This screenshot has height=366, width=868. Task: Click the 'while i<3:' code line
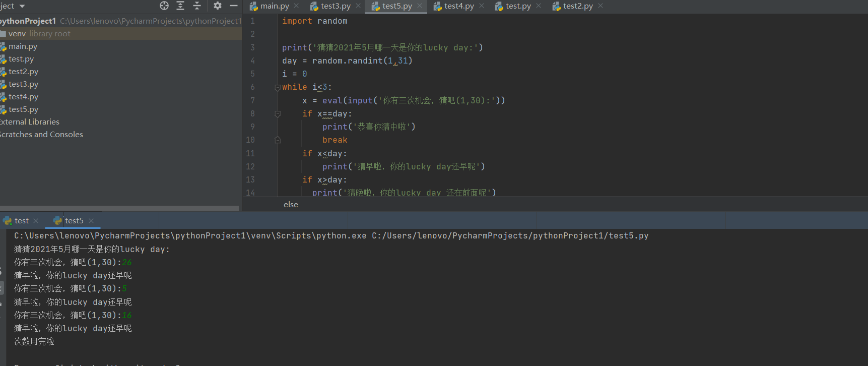[x=307, y=87]
